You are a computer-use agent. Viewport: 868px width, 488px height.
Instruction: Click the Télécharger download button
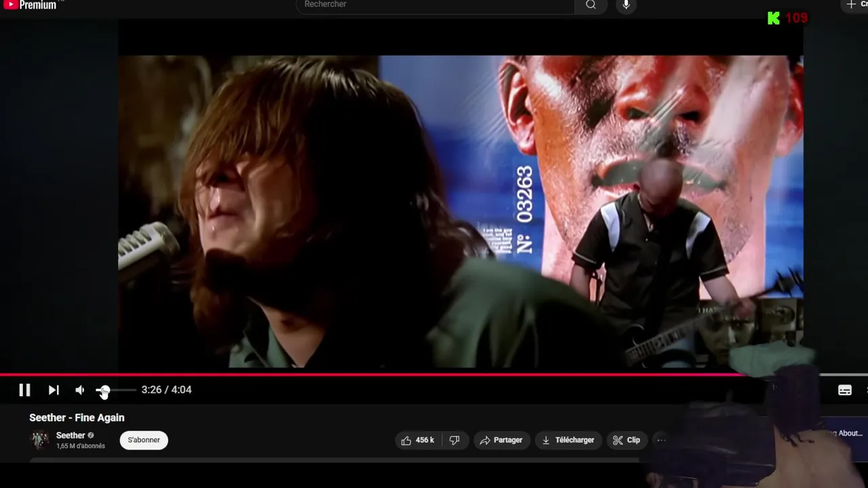click(568, 440)
